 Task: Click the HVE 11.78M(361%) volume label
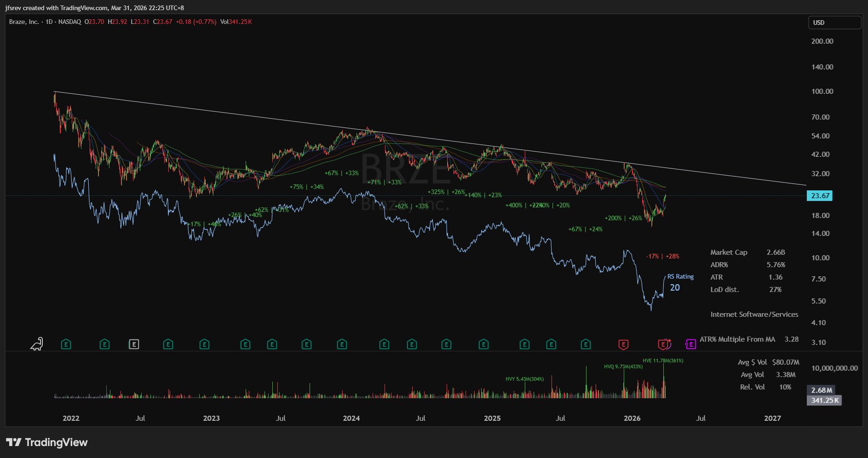pos(663,361)
